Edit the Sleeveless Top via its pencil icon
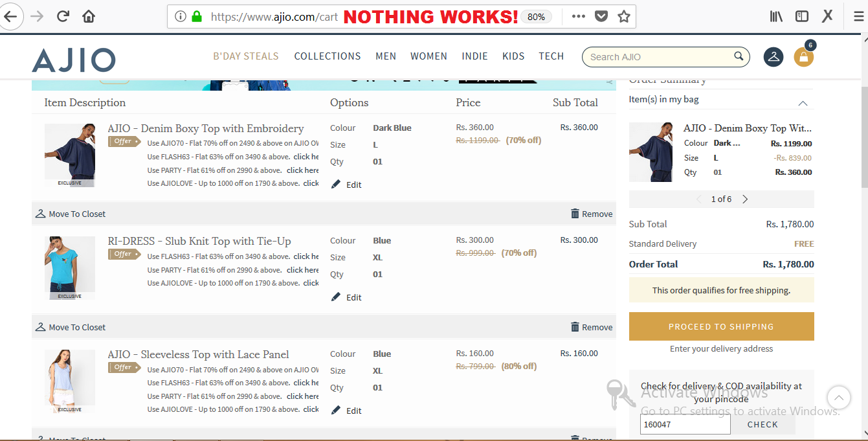 [x=335, y=410]
